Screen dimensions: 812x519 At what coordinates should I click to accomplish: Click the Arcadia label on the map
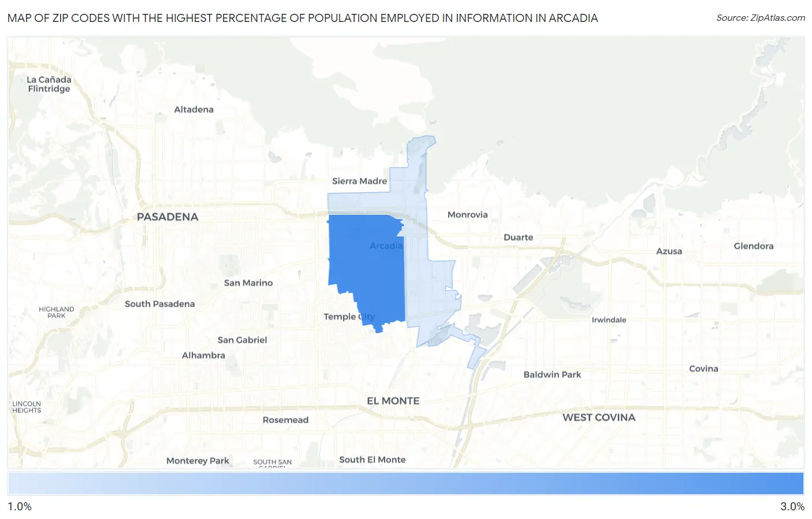[x=386, y=246]
